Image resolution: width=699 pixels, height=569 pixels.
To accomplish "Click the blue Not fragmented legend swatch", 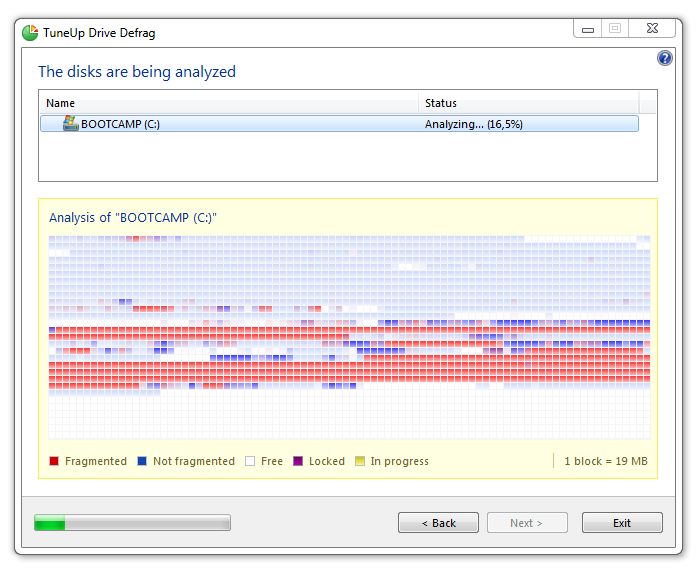I will click(142, 461).
